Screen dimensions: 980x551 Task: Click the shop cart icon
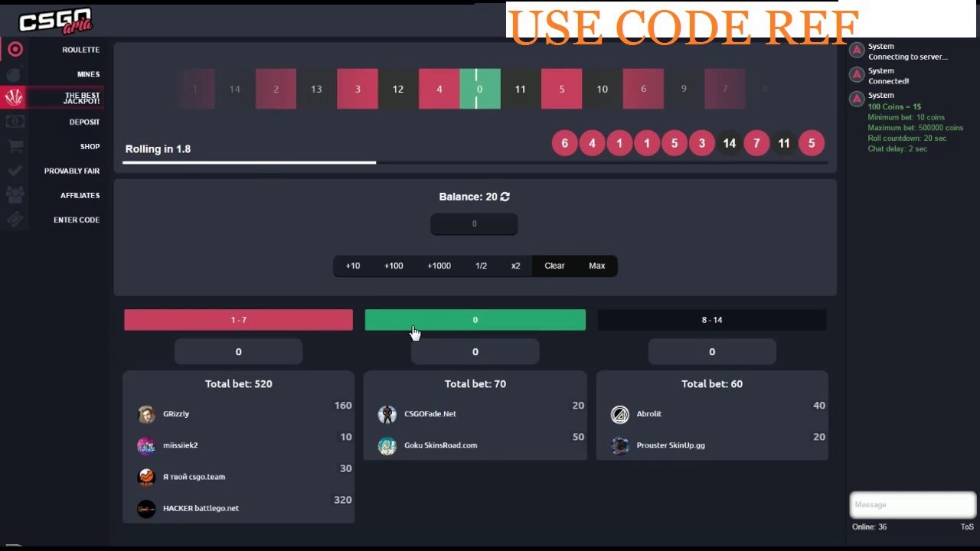pos(15,146)
